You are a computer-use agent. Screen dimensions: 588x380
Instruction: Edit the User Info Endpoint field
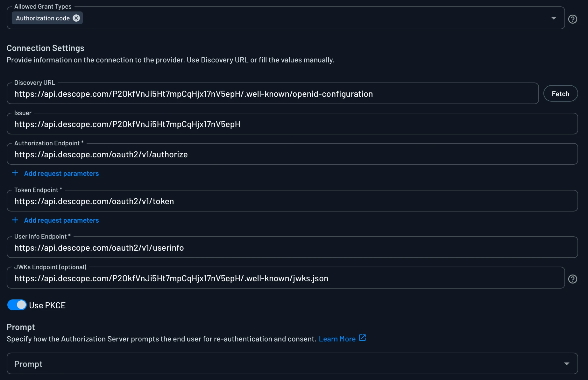292,247
